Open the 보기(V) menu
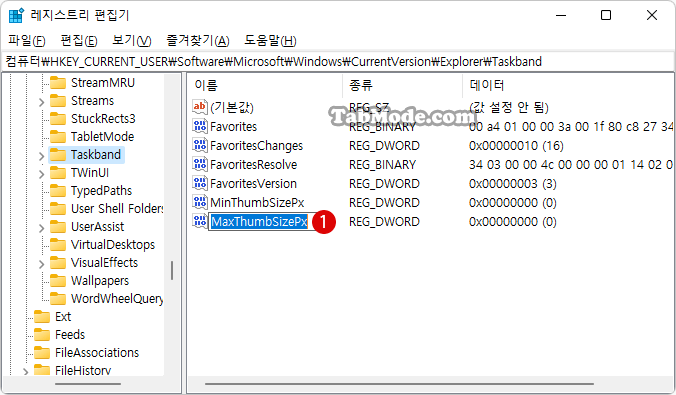The height and width of the screenshot is (395, 676). [131, 41]
